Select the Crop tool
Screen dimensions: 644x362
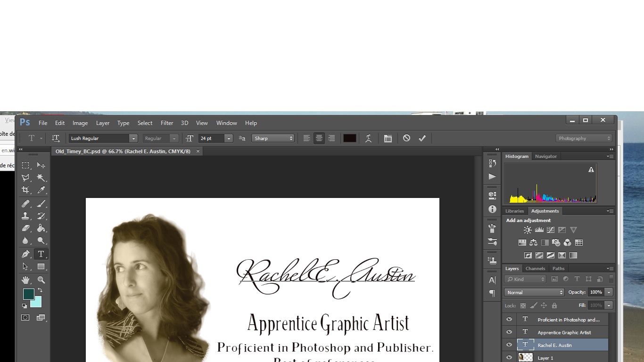26,190
